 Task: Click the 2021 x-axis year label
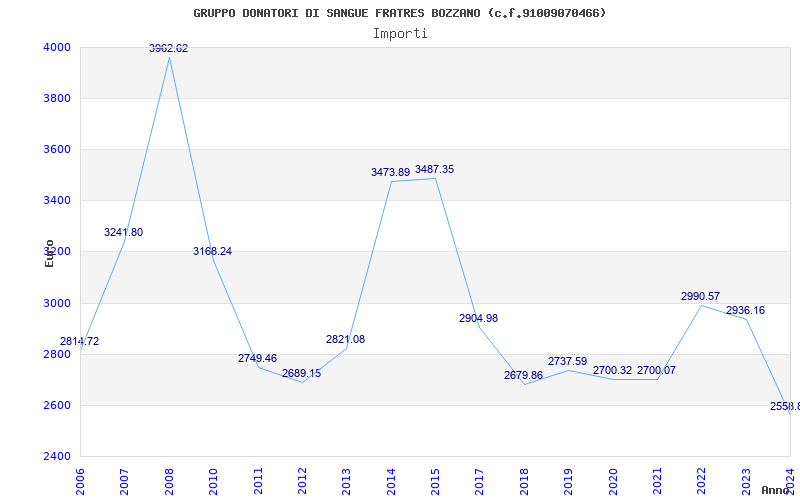coord(657,481)
